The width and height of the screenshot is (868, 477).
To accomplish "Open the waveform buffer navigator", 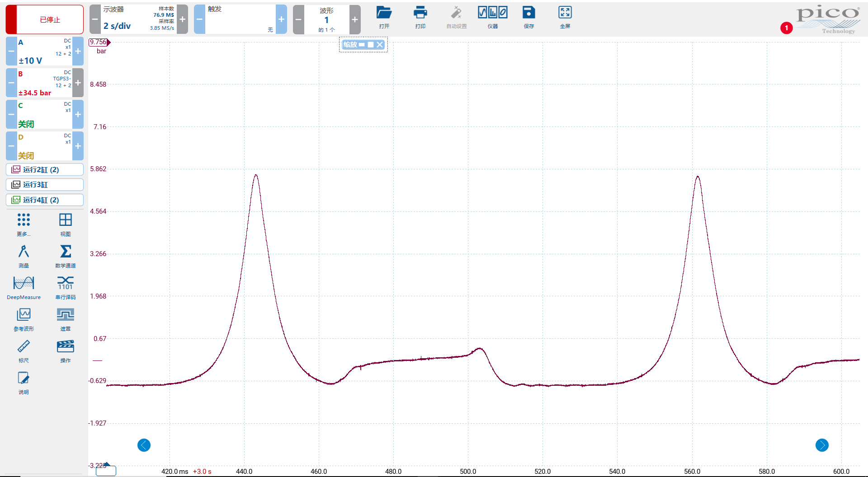I will click(326, 19).
